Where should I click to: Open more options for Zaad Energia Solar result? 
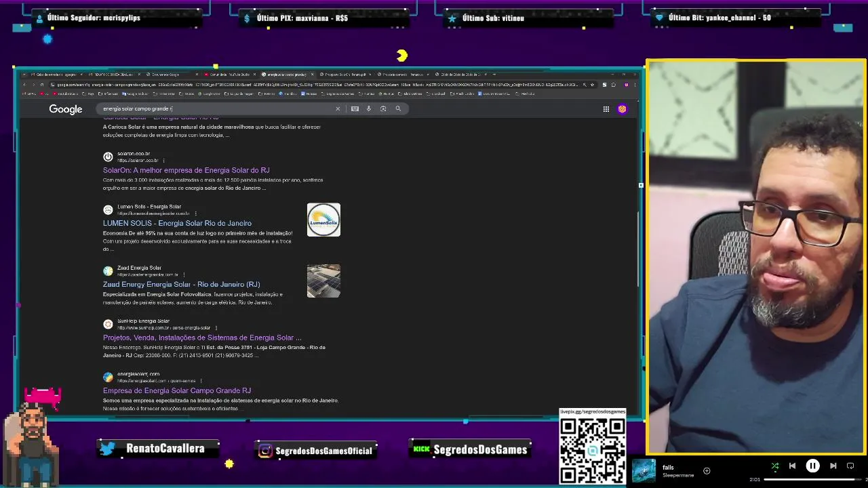(x=184, y=274)
